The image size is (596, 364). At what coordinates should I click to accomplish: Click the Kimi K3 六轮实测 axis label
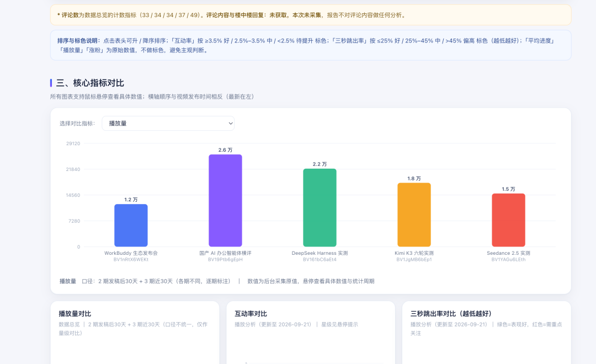[x=414, y=253]
